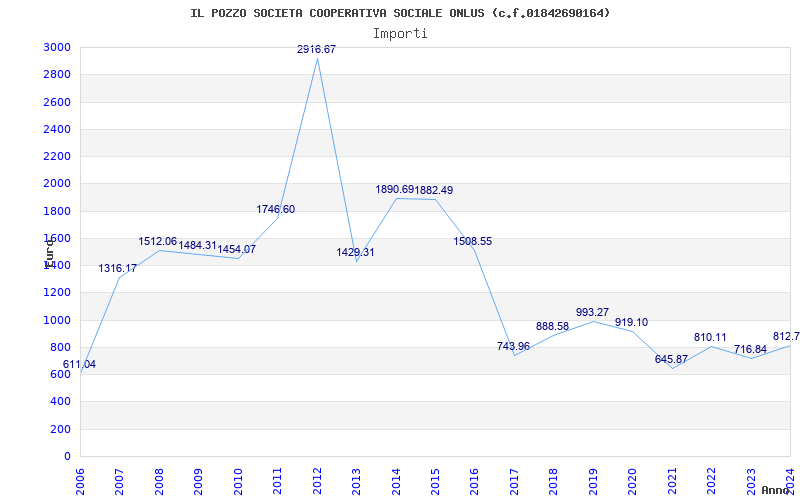Click the 716.84 data label
Viewport: 800px width, 500px height.
tap(751, 349)
